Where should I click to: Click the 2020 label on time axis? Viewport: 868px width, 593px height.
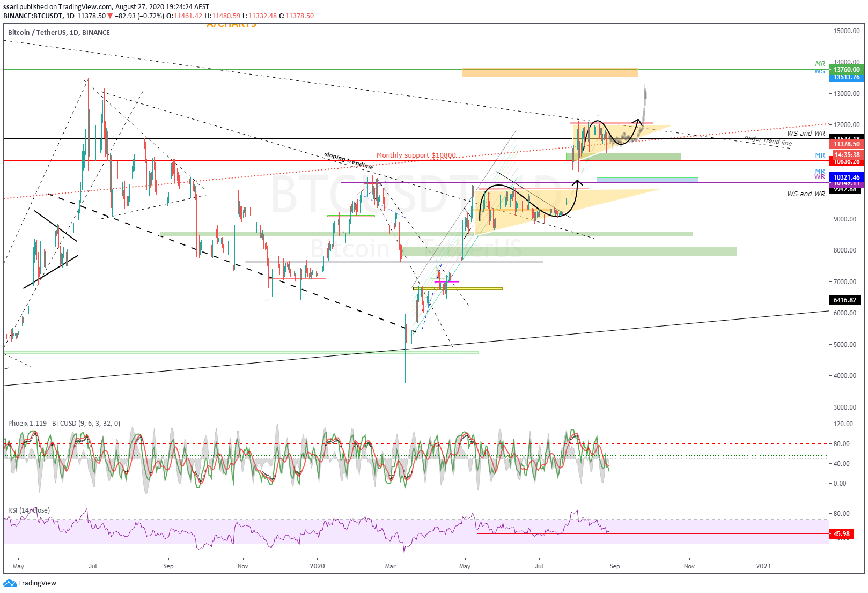(318, 566)
